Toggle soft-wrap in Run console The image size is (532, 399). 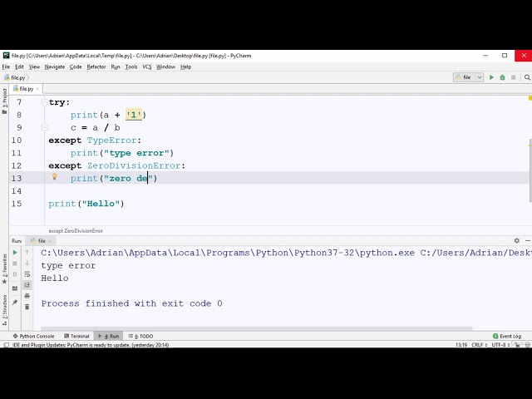(27, 274)
